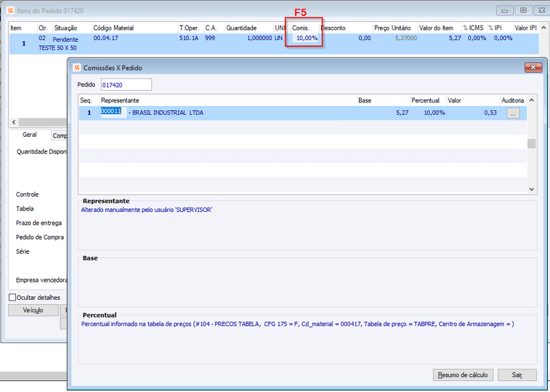
Task: Maximize the Itens do Pedido window
Action: 523,10
